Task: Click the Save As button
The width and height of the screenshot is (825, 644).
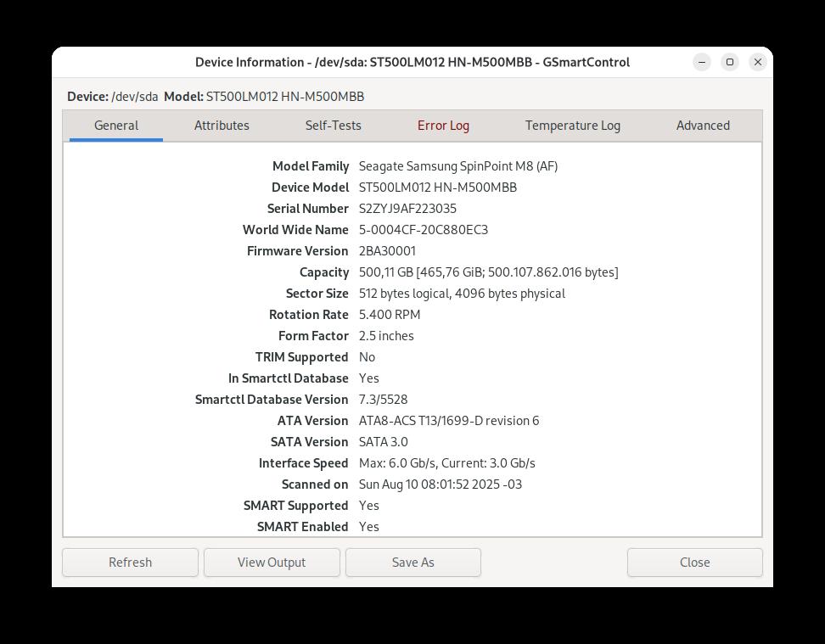Action: [413, 563]
